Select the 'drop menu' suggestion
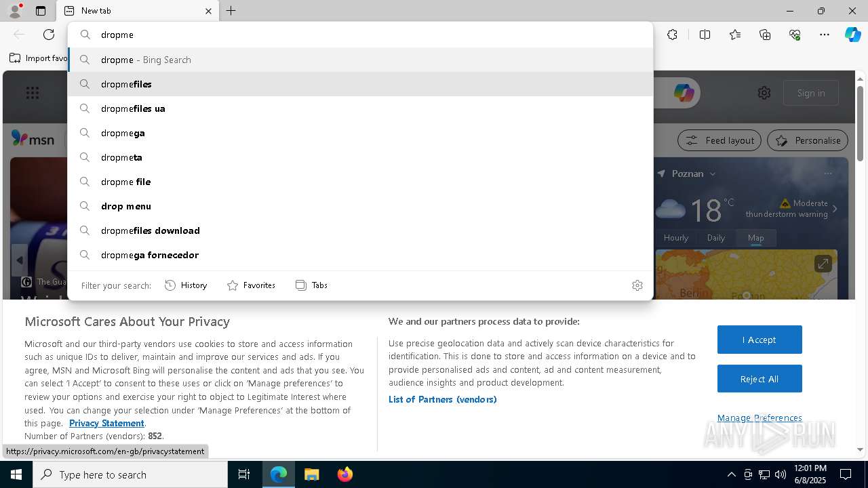Viewport: 868px width, 488px height. [360, 206]
